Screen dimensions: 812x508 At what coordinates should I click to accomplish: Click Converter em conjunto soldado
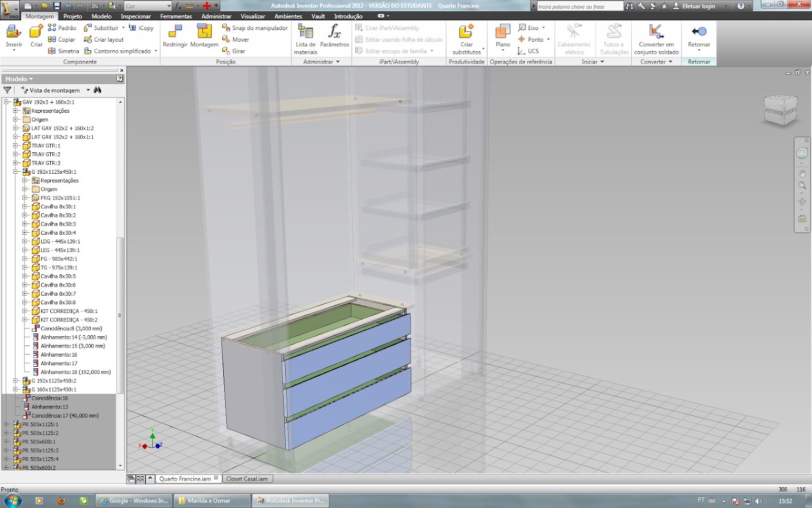point(656,38)
